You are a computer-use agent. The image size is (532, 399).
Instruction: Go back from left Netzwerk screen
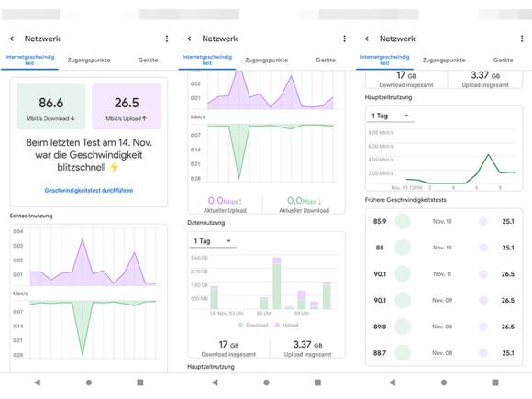12,39
